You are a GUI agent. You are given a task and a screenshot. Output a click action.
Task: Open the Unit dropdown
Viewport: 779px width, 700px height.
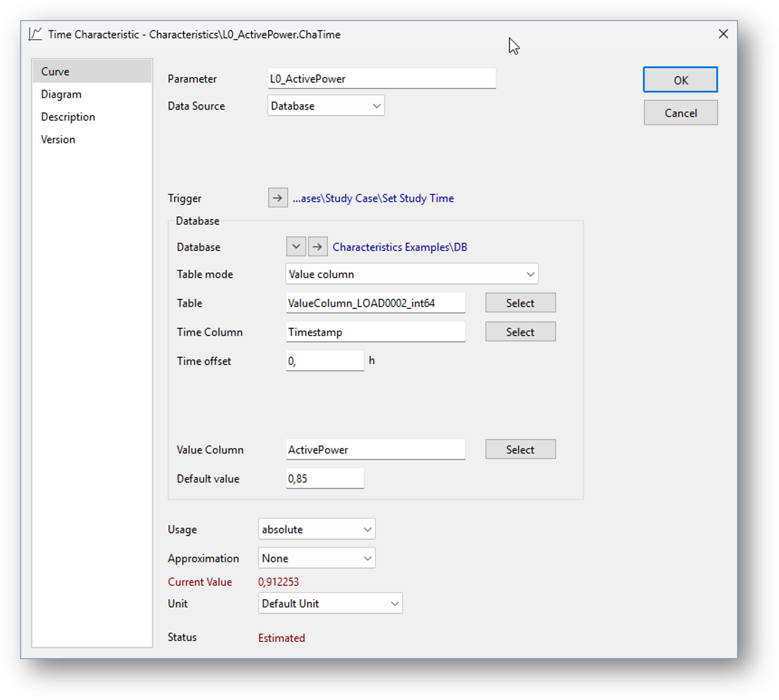(330, 604)
